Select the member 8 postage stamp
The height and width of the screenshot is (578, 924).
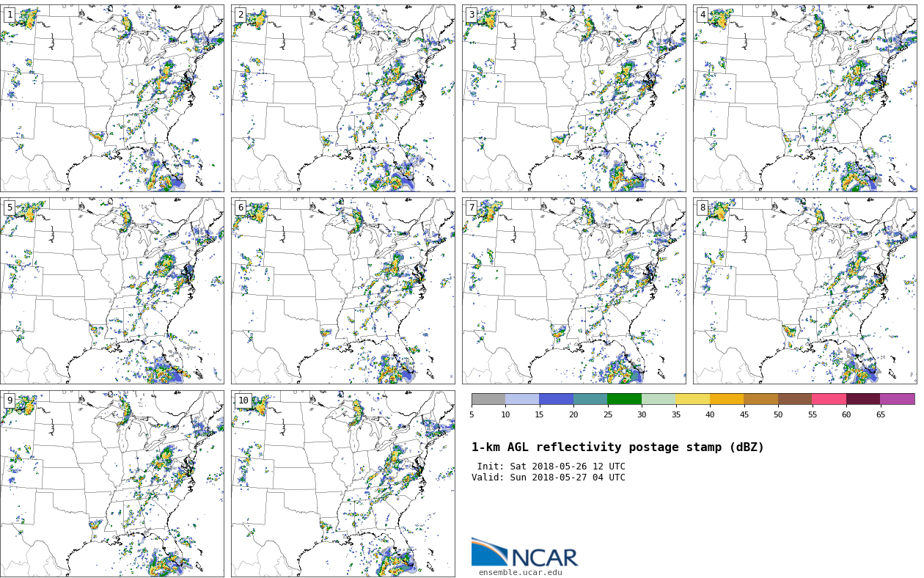[804, 290]
